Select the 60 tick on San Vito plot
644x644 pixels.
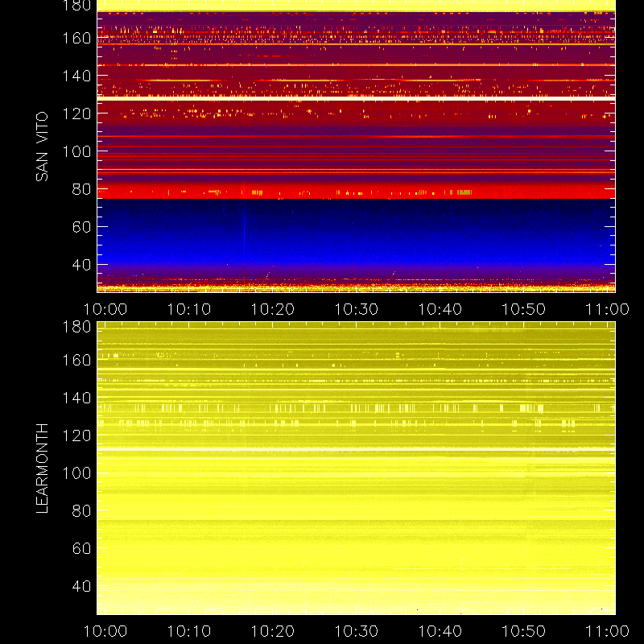pyautogui.click(x=81, y=227)
